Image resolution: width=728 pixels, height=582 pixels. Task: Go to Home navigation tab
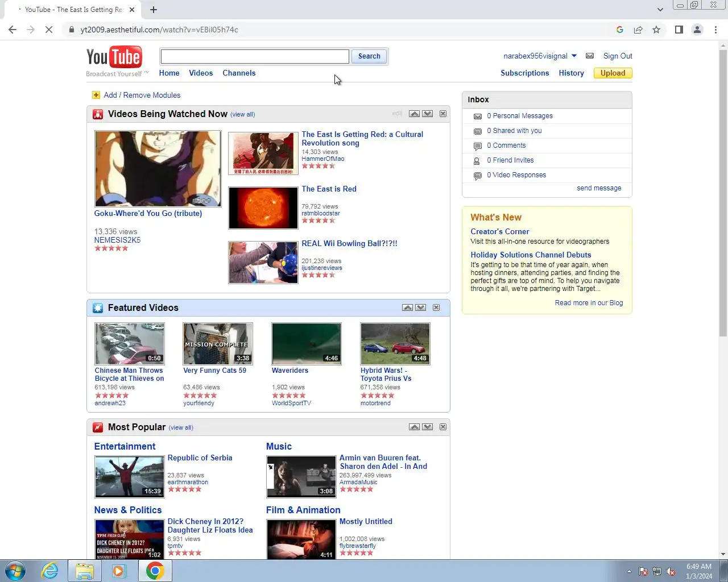[169, 73]
